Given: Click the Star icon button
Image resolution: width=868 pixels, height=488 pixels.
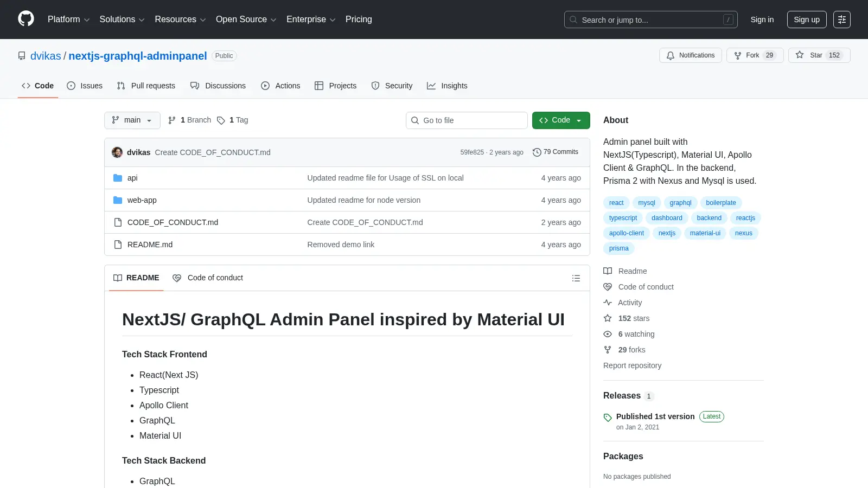Looking at the screenshot, I should pos(819,55).
